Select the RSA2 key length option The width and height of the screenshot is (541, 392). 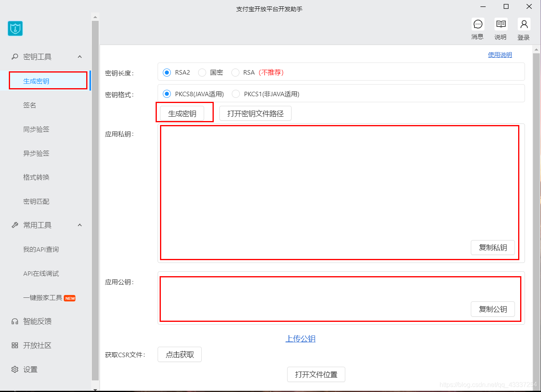click(x=167, y=73)
